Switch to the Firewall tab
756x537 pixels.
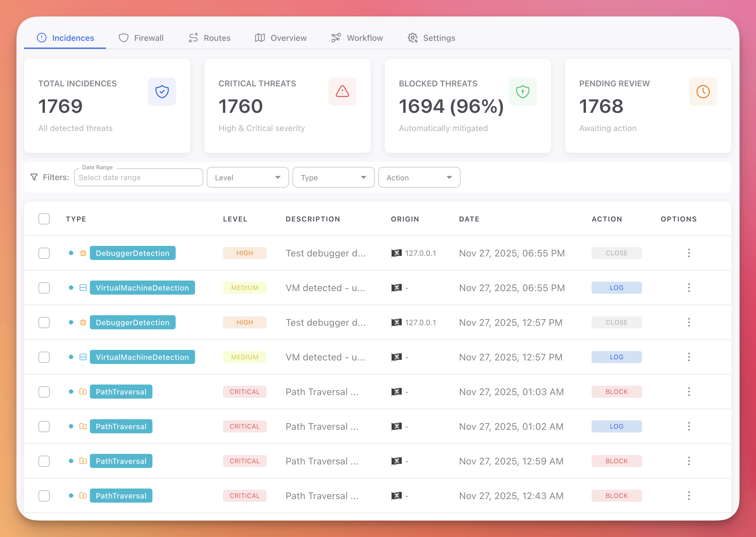(x=141, y=38)
